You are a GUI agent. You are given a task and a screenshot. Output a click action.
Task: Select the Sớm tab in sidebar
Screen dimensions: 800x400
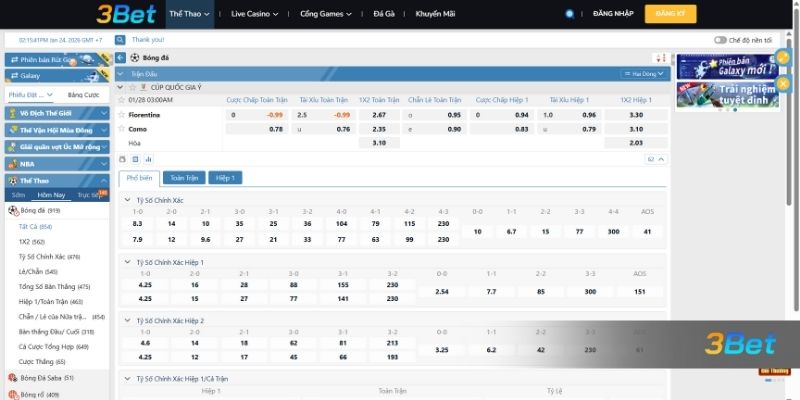(18, 195)
